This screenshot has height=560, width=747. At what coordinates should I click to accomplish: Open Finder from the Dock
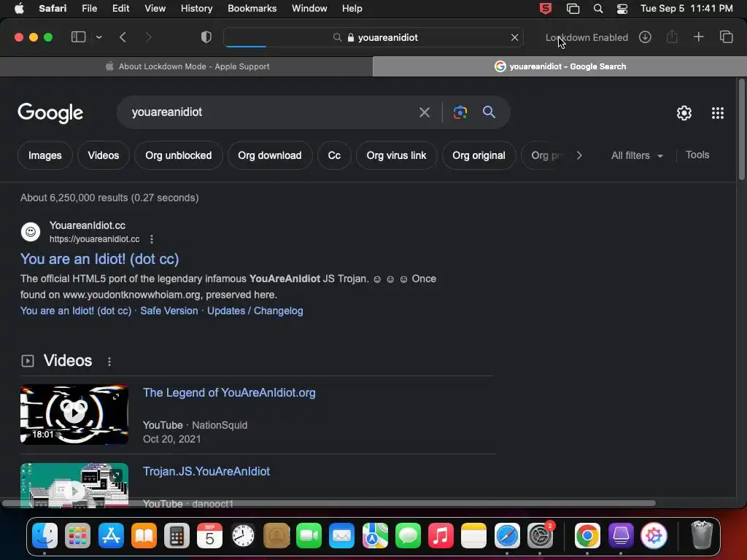(x=44, y=536)
